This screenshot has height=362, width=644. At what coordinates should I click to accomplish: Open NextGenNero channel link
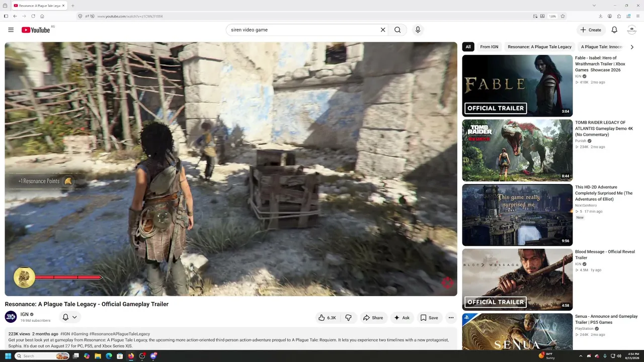click(586, 205)
